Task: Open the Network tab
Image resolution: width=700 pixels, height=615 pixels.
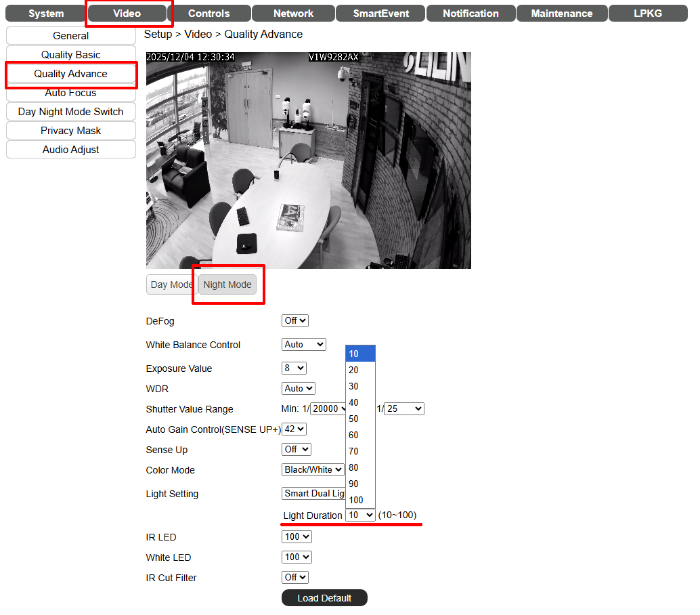Action: 293,14
